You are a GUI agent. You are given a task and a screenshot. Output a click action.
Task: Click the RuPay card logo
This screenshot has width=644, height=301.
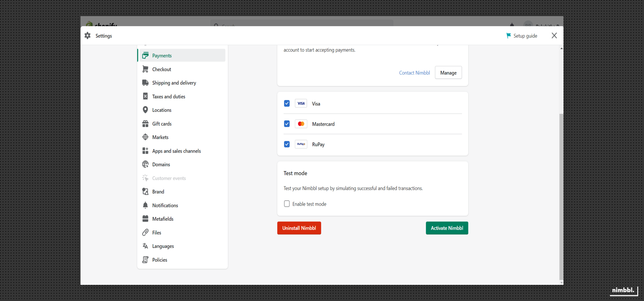click(x=301, y=144)
